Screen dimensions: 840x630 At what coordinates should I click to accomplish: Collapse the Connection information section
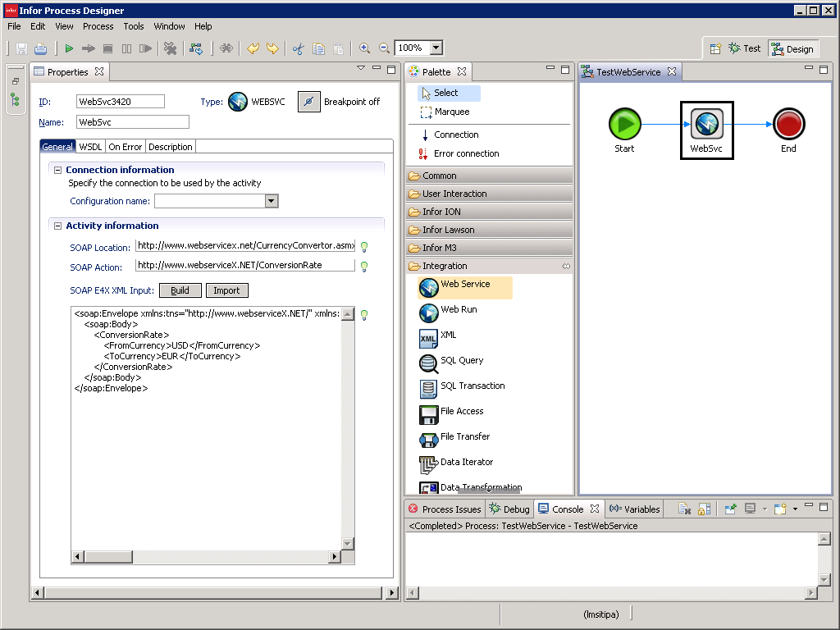coord(58,170)
